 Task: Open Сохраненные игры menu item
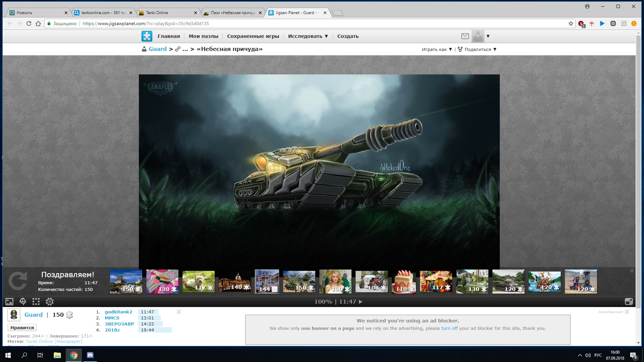[x=253, y=36]
